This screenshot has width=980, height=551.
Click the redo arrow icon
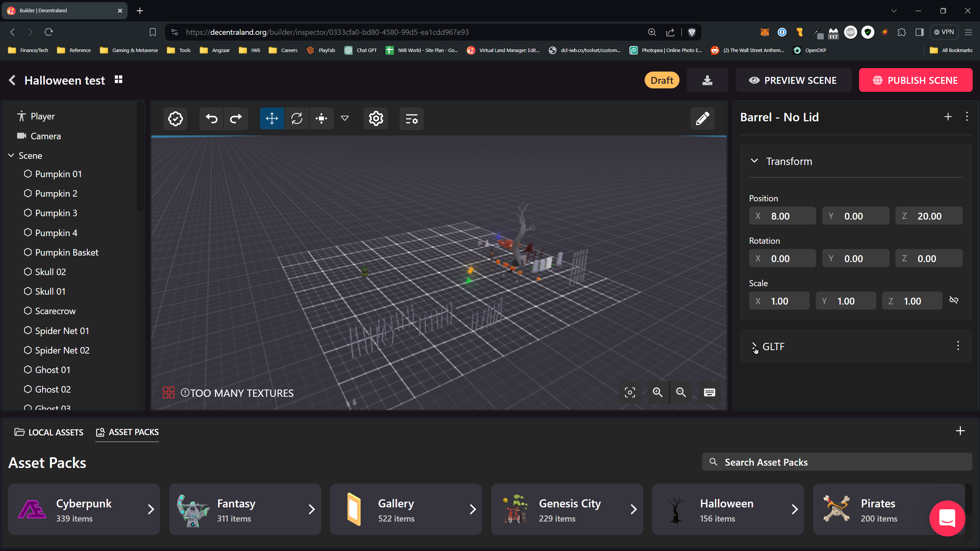[236, 118]
